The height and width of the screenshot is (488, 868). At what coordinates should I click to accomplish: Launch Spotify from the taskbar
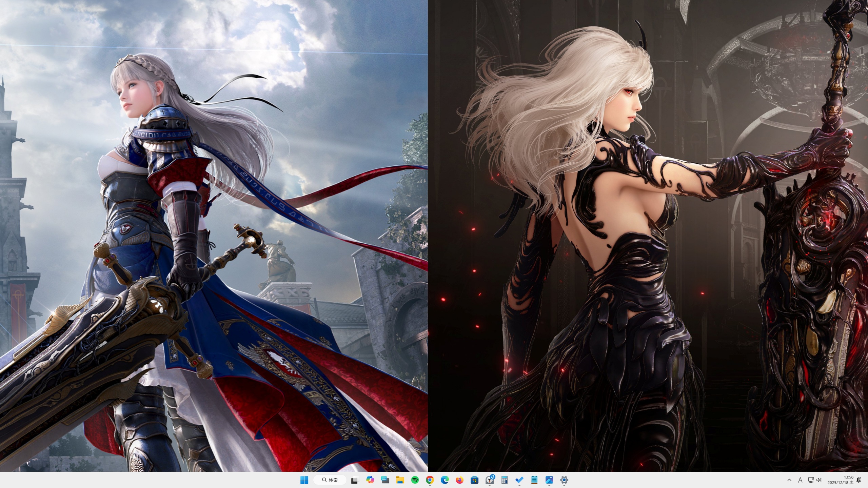415,480
